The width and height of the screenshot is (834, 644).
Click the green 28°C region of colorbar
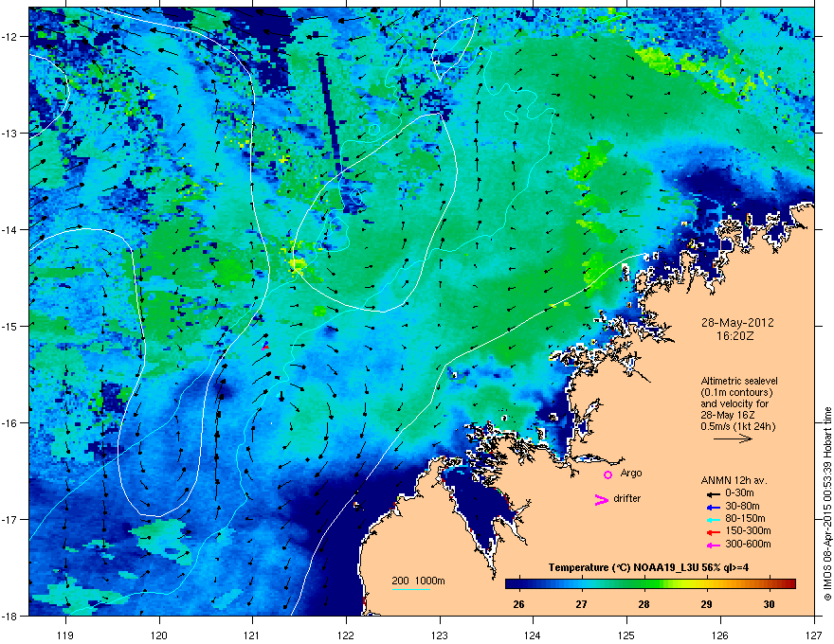pos(644,584)
